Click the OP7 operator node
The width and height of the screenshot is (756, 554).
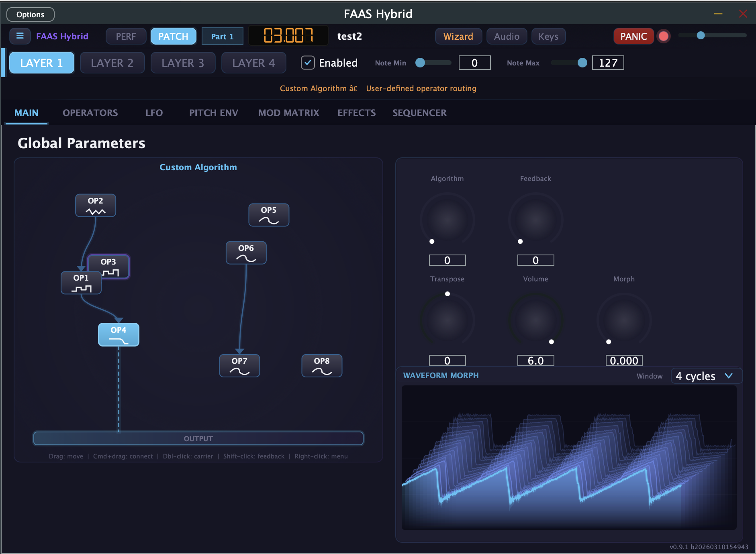(x=239, y=365)
